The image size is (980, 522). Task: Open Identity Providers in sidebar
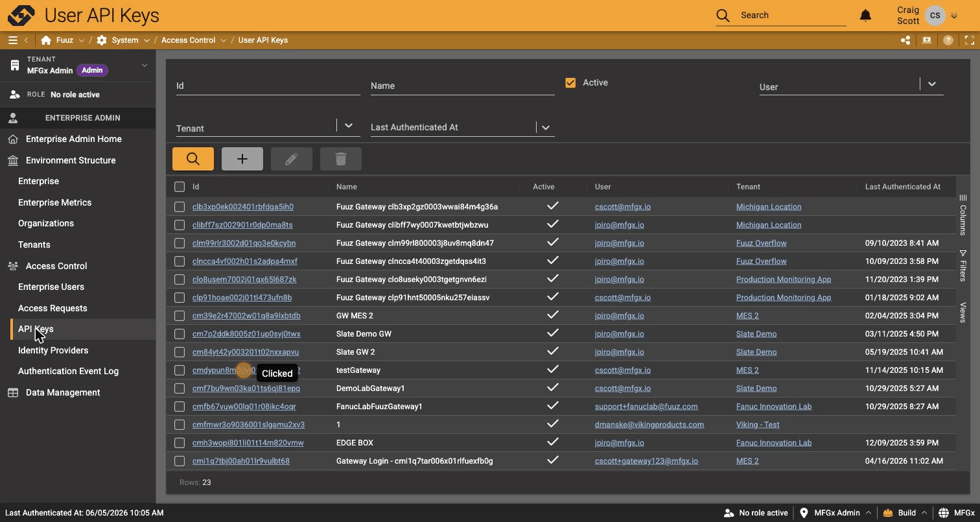pos(53,350)
